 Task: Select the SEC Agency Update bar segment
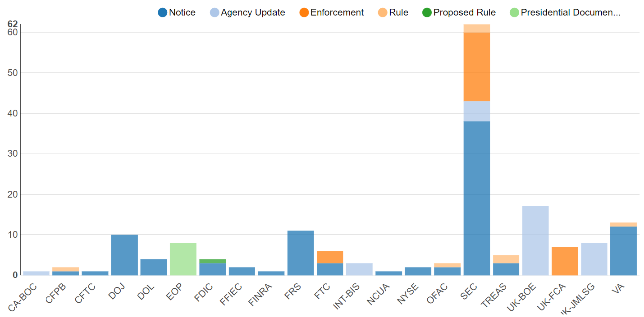[477, 111]
